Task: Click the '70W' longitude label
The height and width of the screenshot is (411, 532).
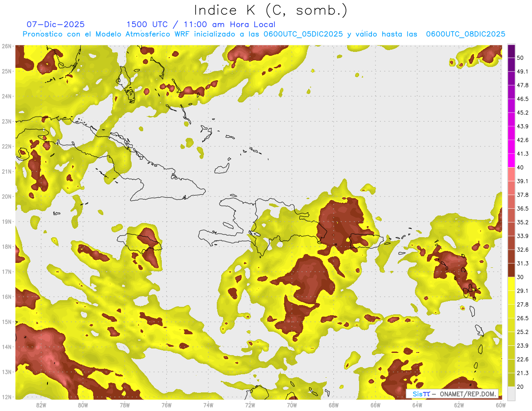Action: (x=292, y=405)
